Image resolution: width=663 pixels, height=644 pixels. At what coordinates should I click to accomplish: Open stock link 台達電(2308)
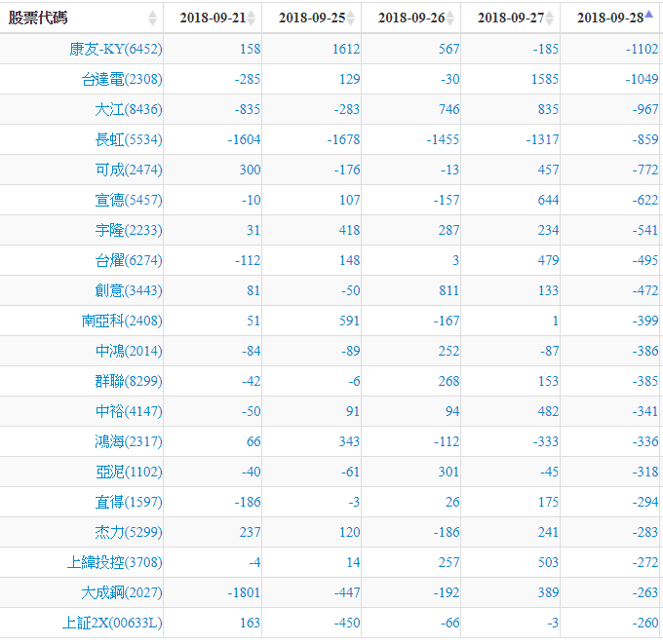(122, 80)
